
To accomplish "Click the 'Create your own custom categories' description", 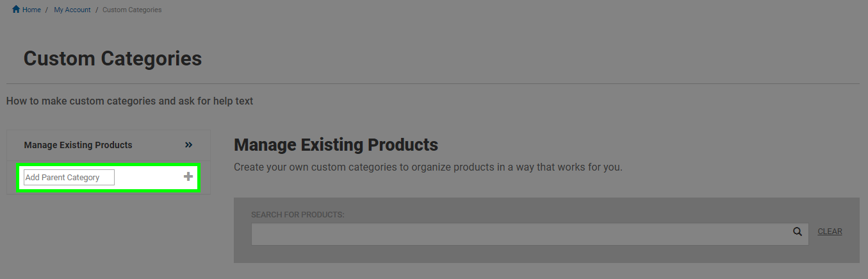I will point(428,167).
